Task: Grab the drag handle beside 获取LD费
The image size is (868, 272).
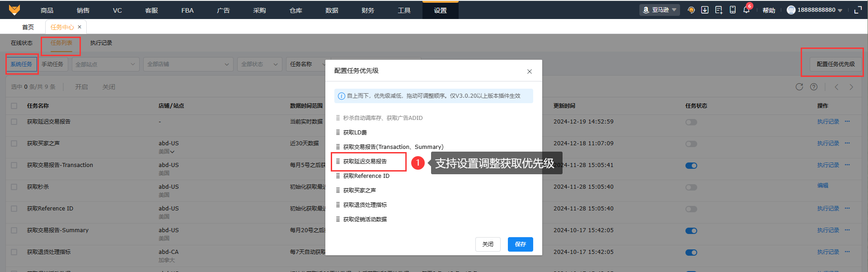Action: tap(338, 133)
